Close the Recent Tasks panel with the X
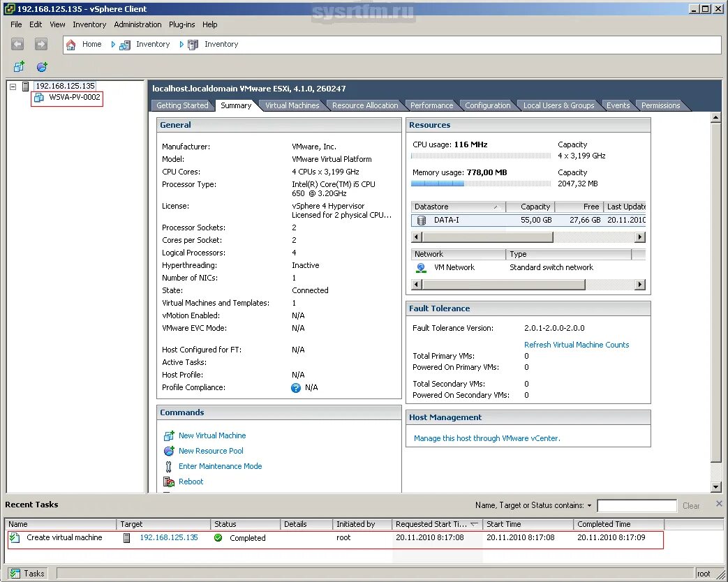The image size is (728, 582). tap(719, 504)
